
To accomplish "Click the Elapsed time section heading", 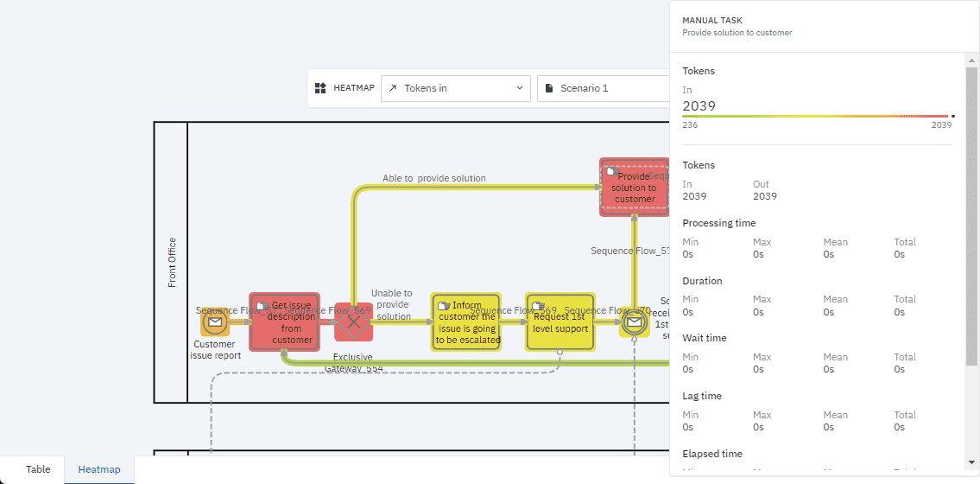I will 712,454.
